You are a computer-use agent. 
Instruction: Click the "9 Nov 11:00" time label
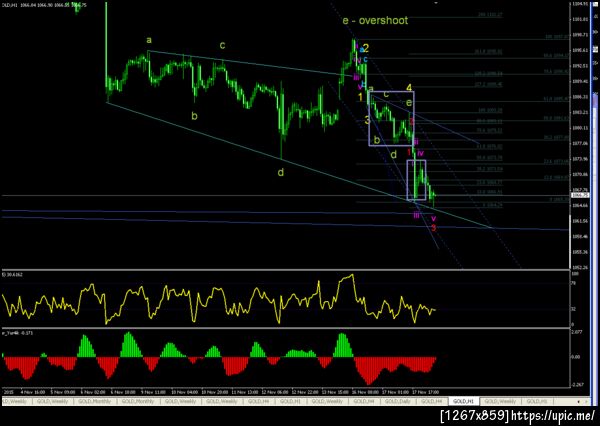coord(153,392)
